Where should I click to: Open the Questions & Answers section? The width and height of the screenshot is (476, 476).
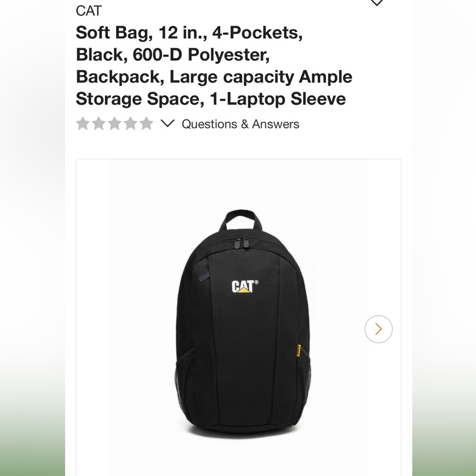[x=239, y=124]
